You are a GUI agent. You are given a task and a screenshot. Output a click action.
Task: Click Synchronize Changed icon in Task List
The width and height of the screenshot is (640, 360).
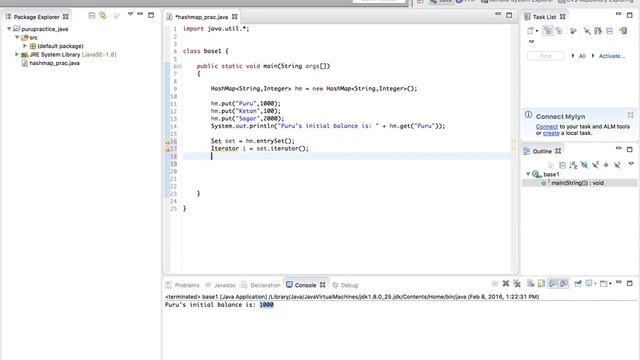click(598, 31)
